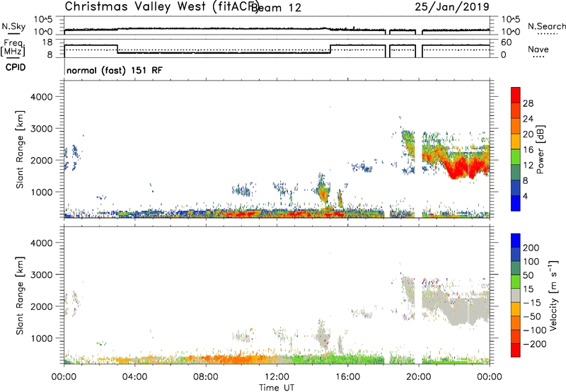Click the grey segment of Velocity color bar
This screenshot has width=566, height=392.
(x=516, y=295)
